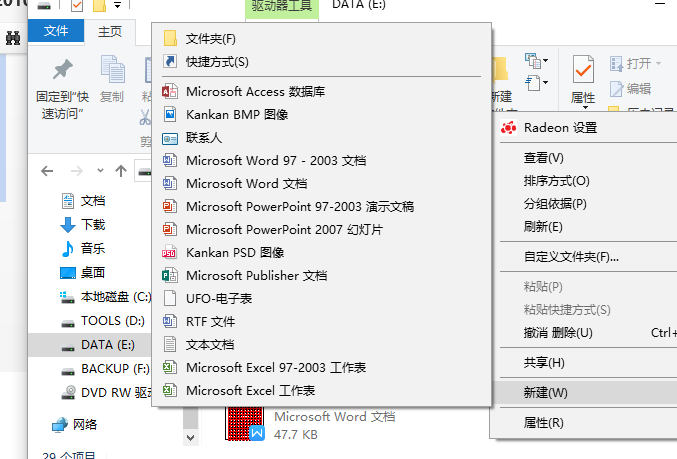Select the Microsoft Word 文档 47.7 KB file
Viewport: 677px width, 459px height.
pyautogui.click(x=311, y=425)
